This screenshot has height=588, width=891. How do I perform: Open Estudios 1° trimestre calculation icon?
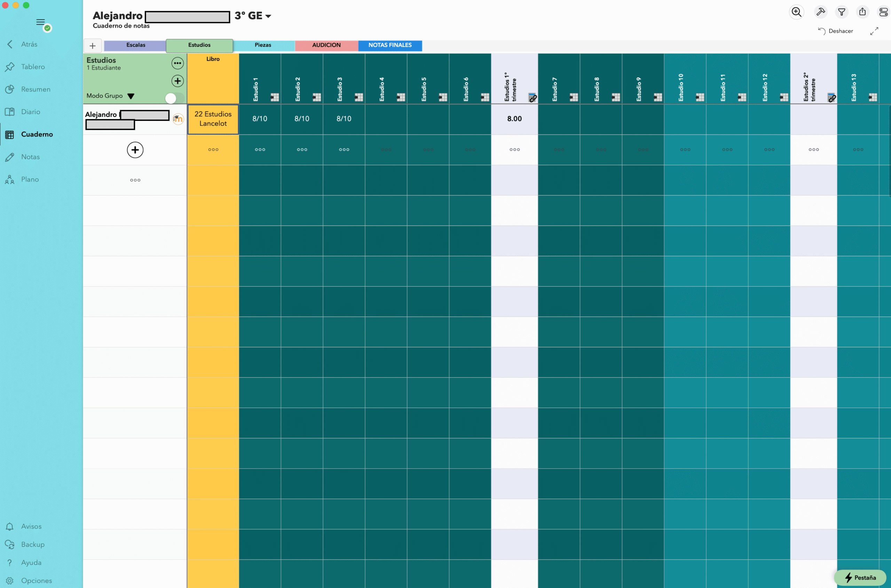pos(532,97)
